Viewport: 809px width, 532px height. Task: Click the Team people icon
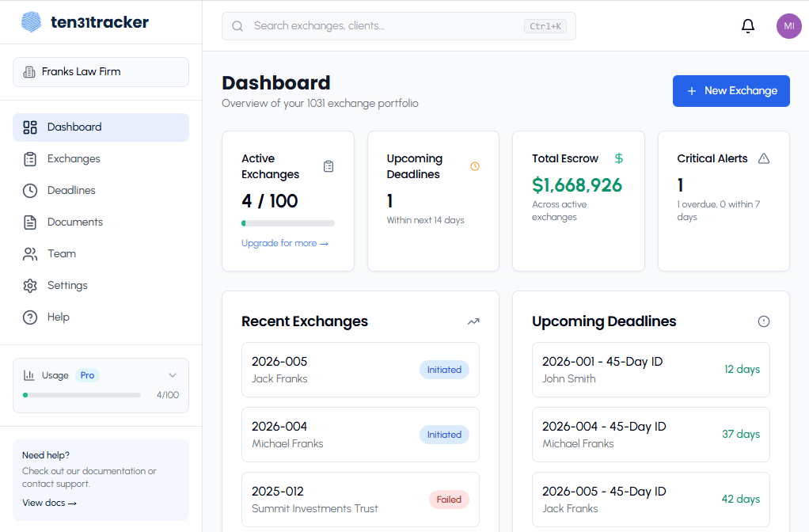click(29, 253)
